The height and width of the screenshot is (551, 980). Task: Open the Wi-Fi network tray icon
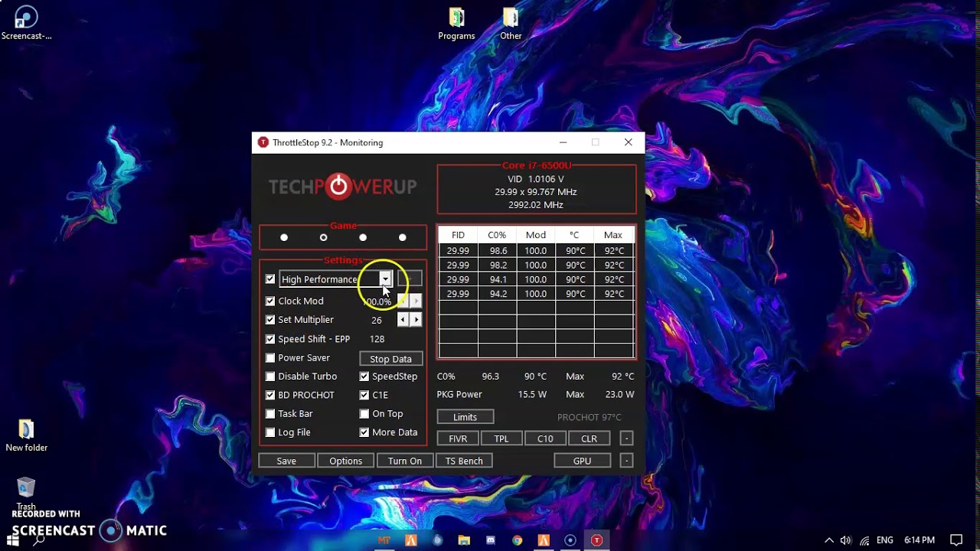864,540
